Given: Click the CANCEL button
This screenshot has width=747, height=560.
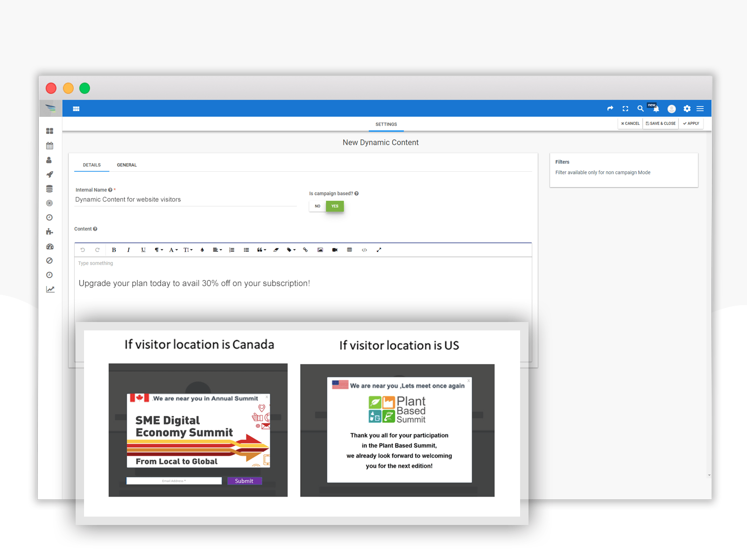Looking at the screenshot, I should pos(630,124).
